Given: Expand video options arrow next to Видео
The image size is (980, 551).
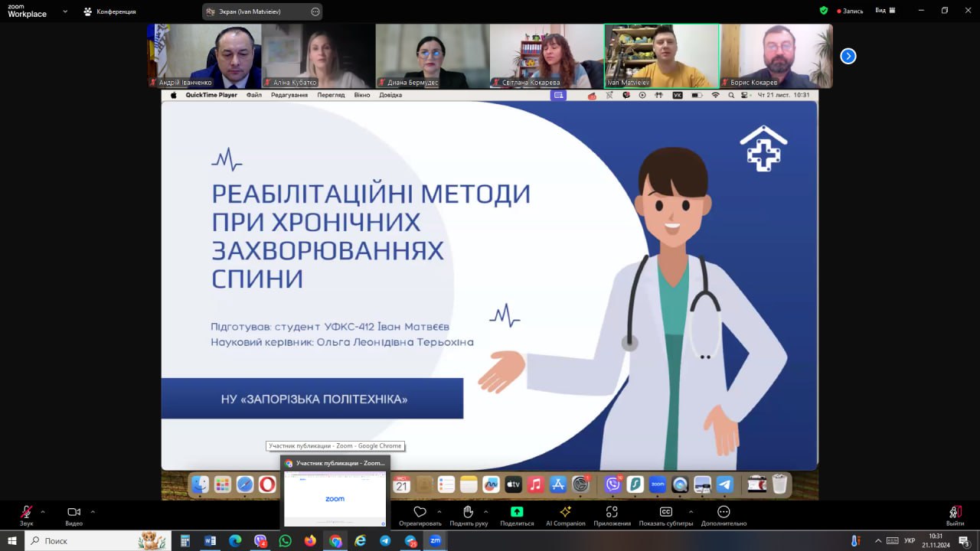Looking at the screenshot, I should (x=93, y=511).
